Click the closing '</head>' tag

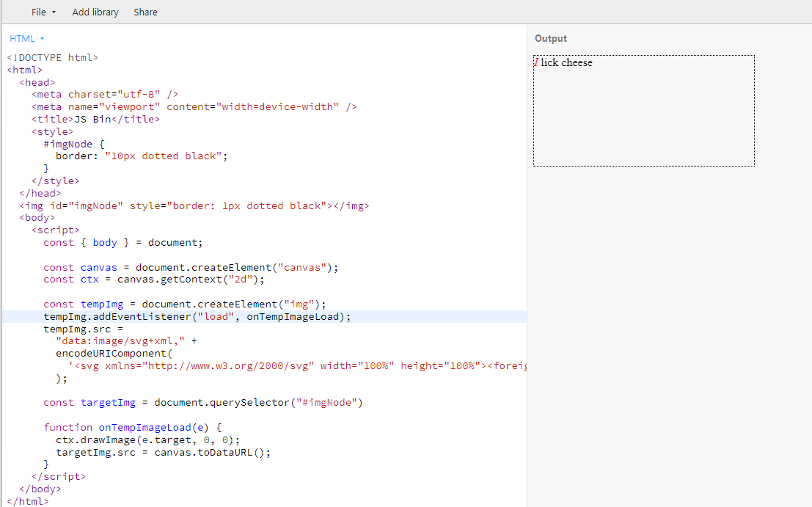pos(40,193)
